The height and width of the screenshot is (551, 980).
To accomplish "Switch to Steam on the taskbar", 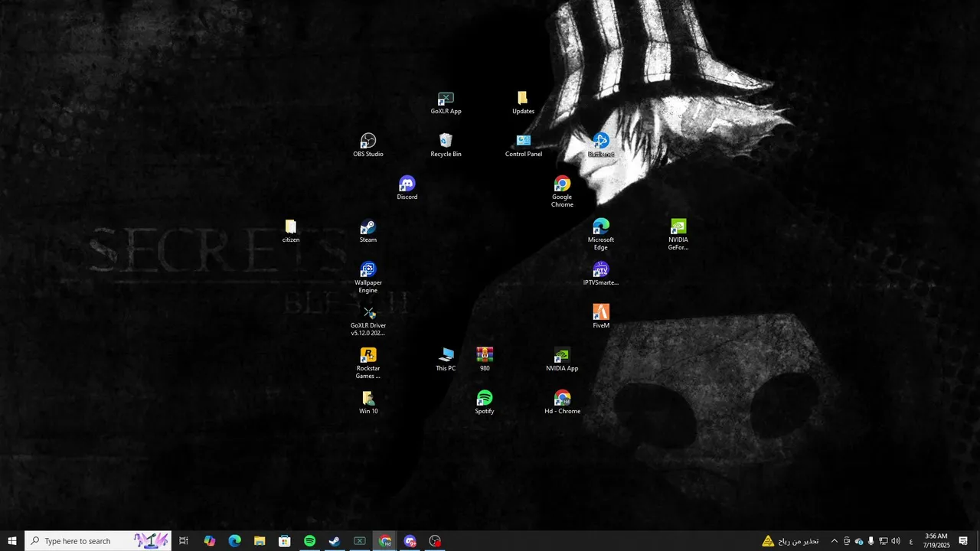I will 335,541.
